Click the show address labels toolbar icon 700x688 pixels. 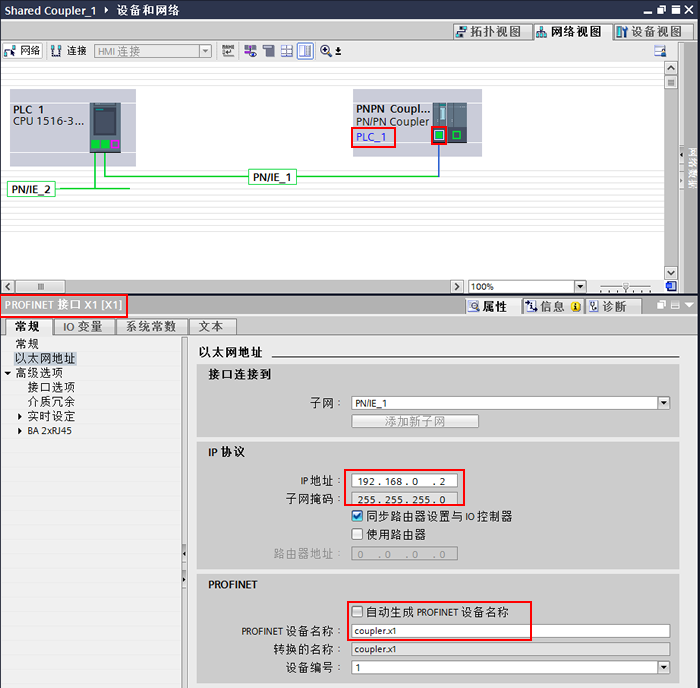point(228,51)
